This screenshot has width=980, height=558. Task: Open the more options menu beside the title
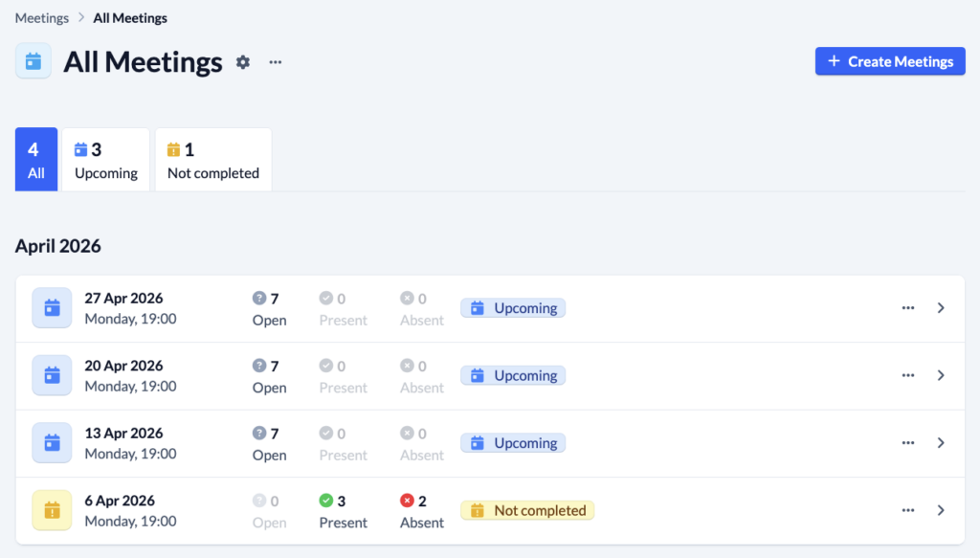pyautogui.click(x=275, y=61)
